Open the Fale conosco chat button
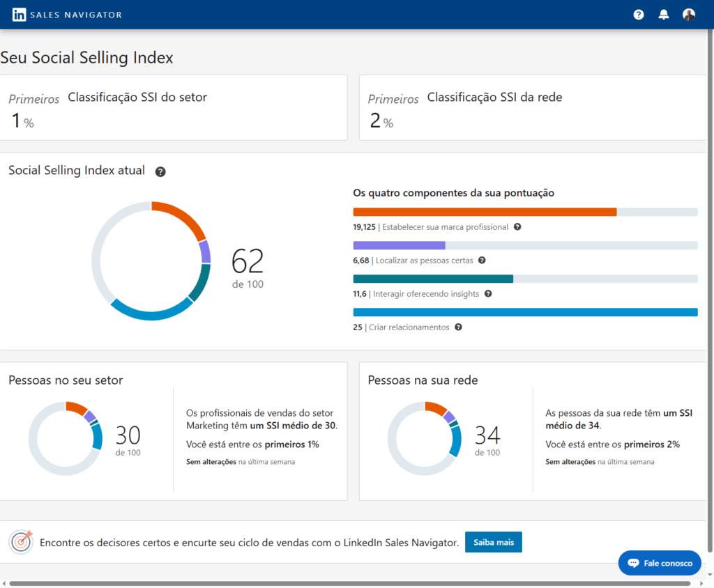Image resolution: width=714 pixels, height=588 pixels. click(660, 563)
